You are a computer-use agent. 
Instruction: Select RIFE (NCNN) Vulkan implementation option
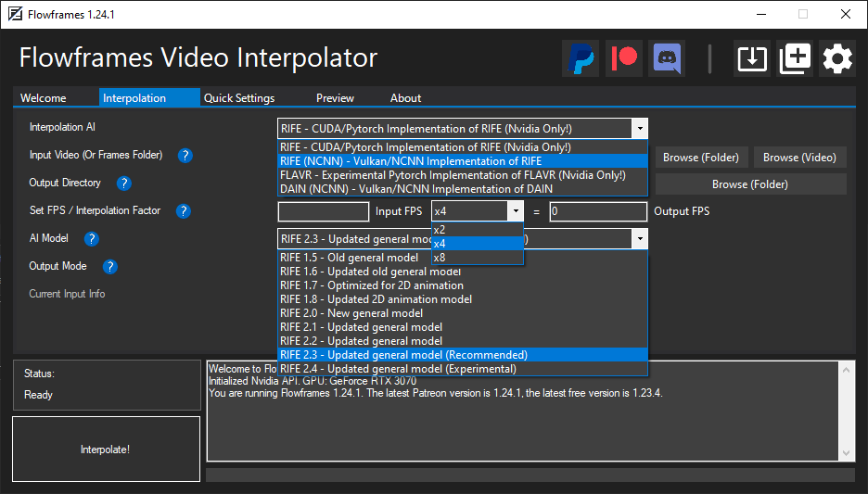[x=463, y=161]
